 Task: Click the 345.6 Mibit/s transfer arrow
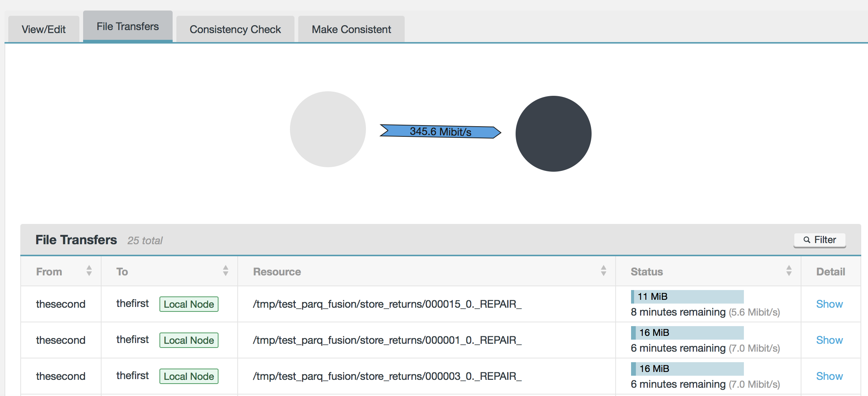point(440,131)
